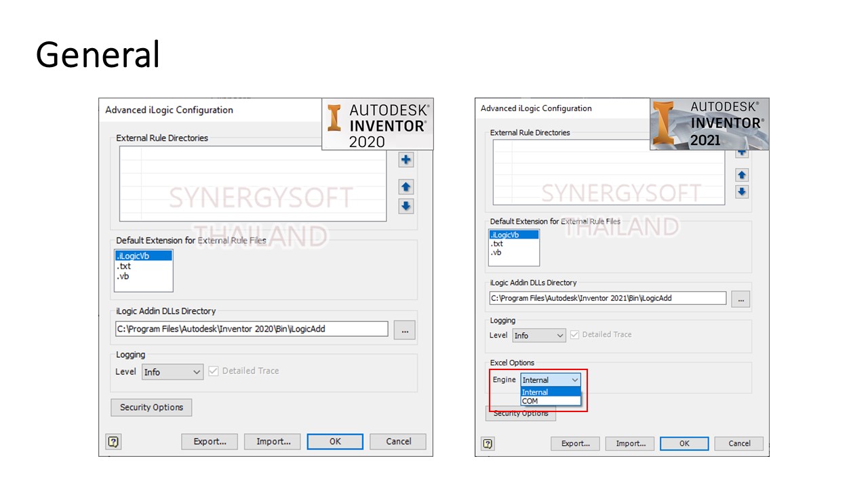Choose COM from the Engine dropdown list

coord(530,401)
